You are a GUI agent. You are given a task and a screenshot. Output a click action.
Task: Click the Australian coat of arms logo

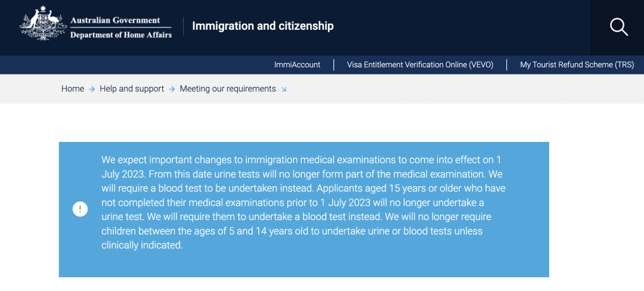[x=43, y=25]
